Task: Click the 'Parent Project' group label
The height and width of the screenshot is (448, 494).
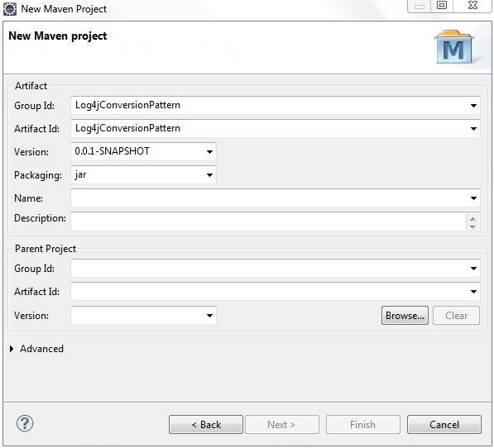Action: click(46, 249)
